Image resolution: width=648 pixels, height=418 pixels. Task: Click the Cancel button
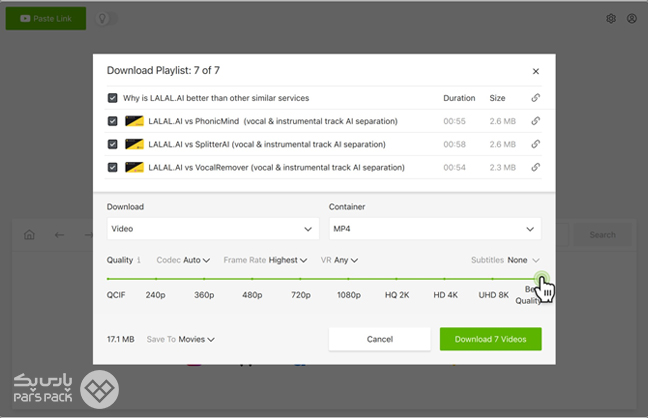(379, 339)
